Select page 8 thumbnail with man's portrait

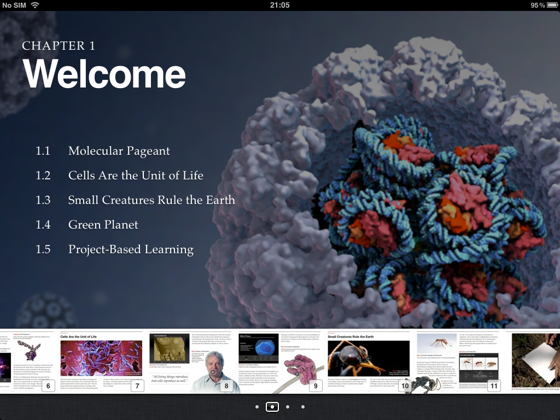(x=191, y=361)
